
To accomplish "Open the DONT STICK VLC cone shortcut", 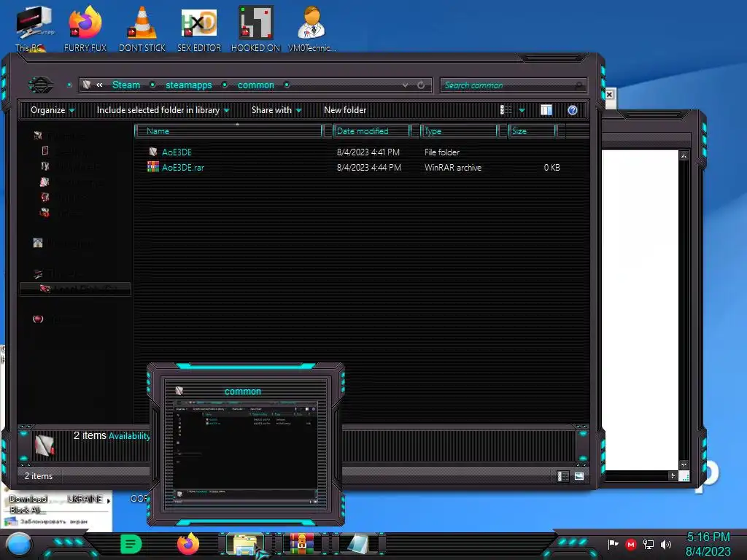I will pos(142,28).
